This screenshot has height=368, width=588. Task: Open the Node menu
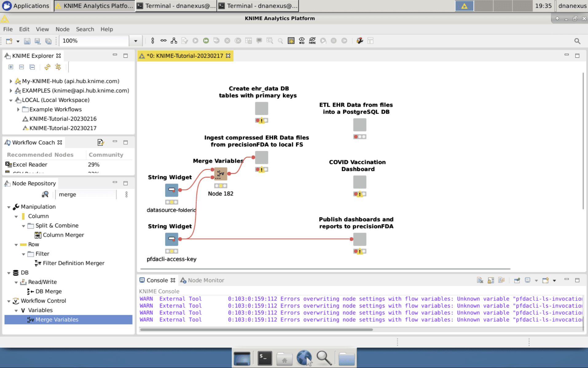pos(62,29)
